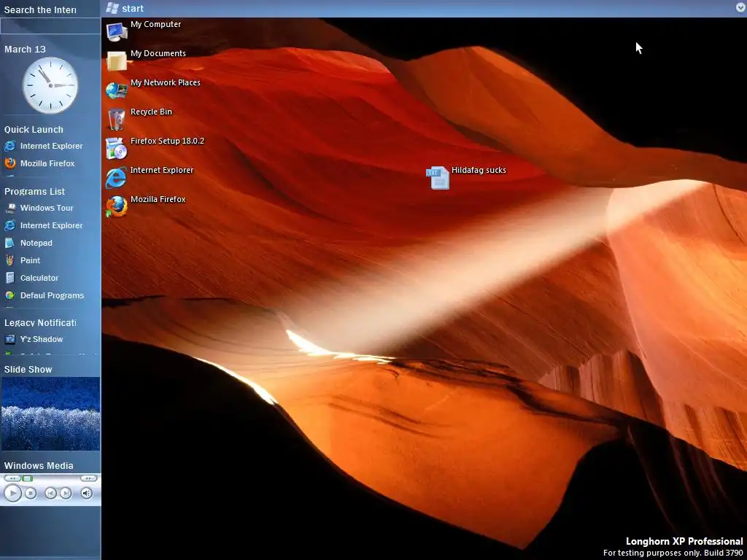Mute sound using the speaker button

86,494
